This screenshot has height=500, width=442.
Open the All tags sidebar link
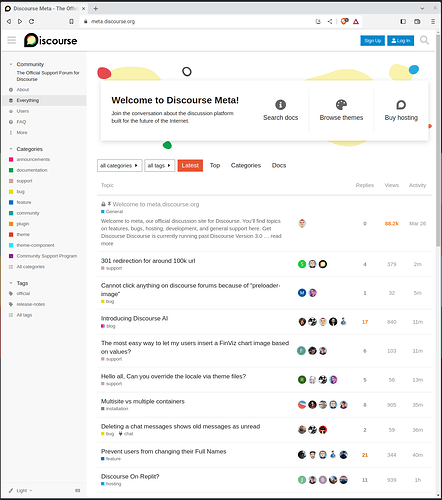(24, 315)
